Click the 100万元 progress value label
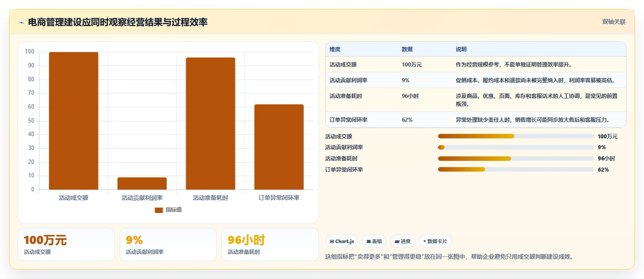644x279 pixels. tap(608, 137)
